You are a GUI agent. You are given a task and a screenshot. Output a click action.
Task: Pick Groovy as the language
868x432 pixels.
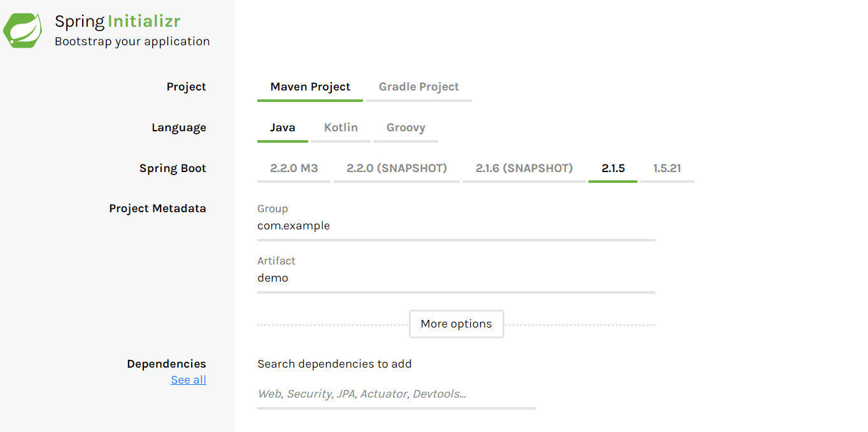[x=406, y=128]
